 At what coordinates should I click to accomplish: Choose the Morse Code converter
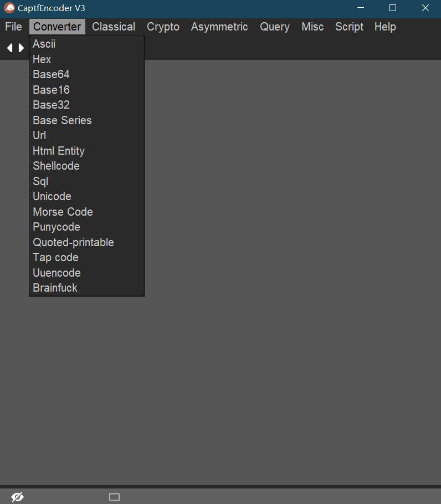click(x=63, y=212)
